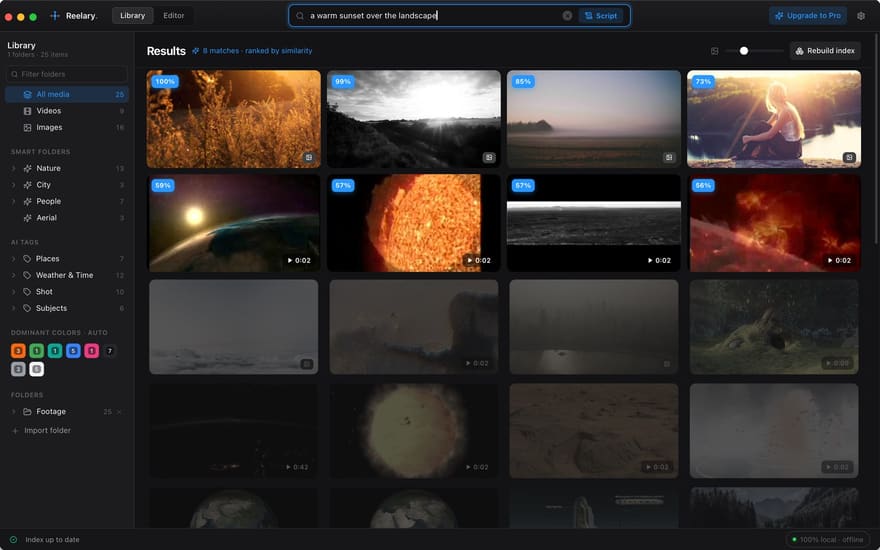Click the image type icon on the 100% thumbnail
This screenshot has width=880, height=550.
coord(309,158)
